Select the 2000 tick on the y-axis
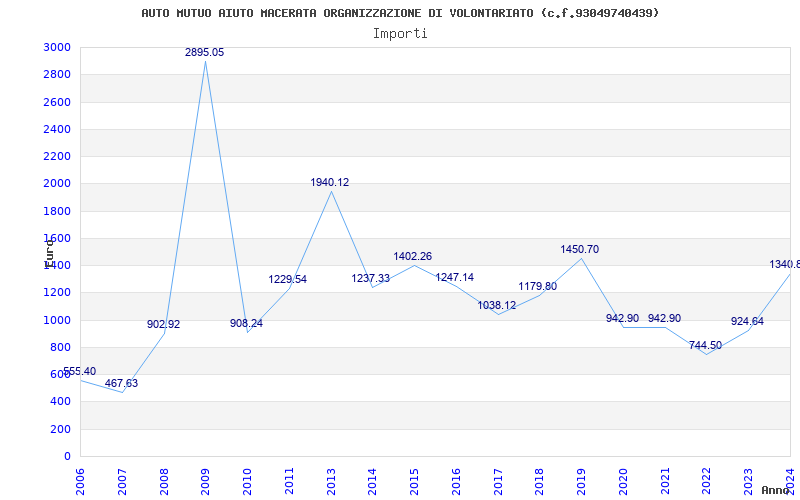 pos(57,183)
